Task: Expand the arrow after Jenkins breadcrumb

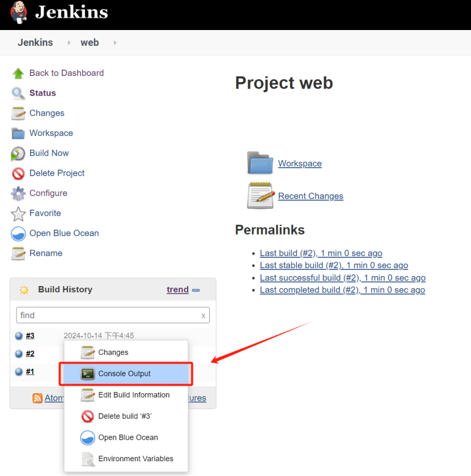Action: point(69,43)
